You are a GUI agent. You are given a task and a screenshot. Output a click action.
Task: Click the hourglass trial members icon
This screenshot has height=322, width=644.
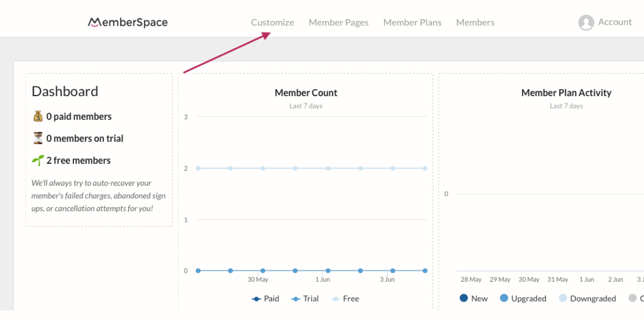pos(38,138)
